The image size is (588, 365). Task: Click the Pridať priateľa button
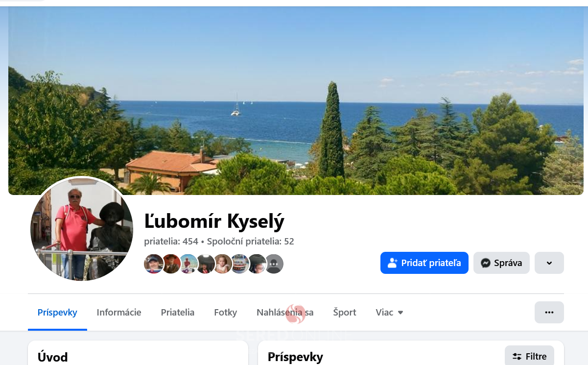[x=424, y=263]
